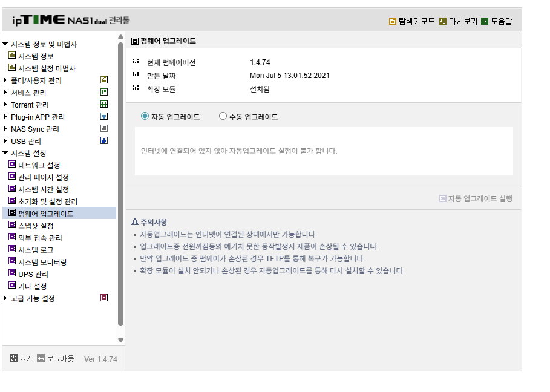The height and width of the screenshot is (392, 550).
Task: Expand the 폴더/사용자 관리 section arrow
Action: click(x=5, y=80)
